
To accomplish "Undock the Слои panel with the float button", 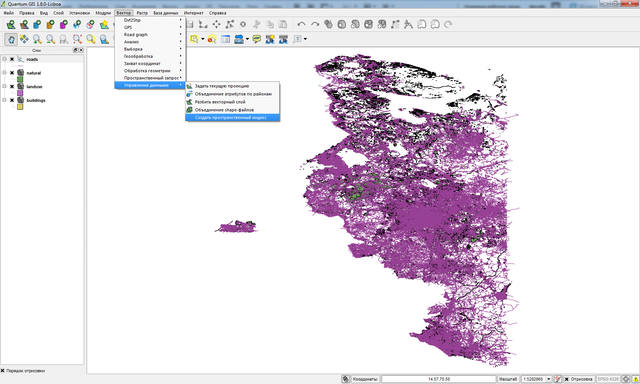I will click(x=75, y=50).
